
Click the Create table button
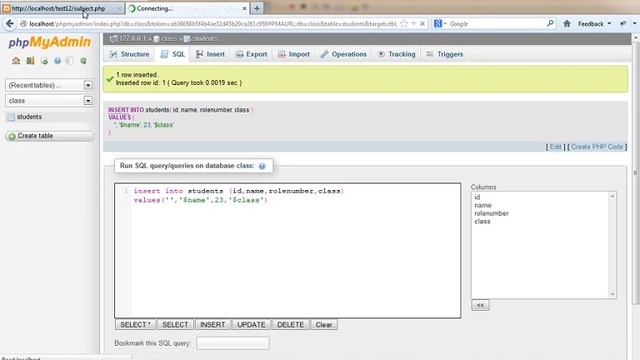[49, 136]
